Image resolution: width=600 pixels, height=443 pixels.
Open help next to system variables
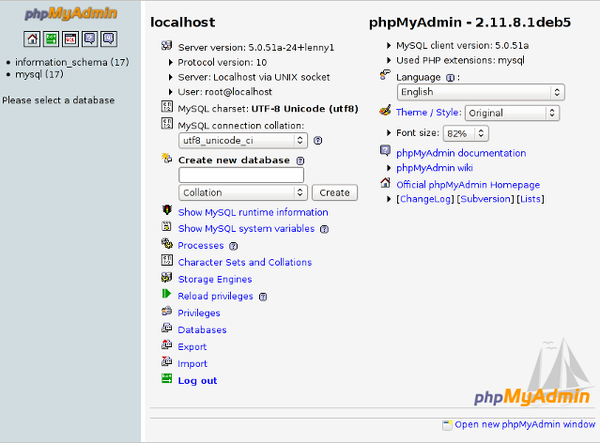[x=324, y=229]
